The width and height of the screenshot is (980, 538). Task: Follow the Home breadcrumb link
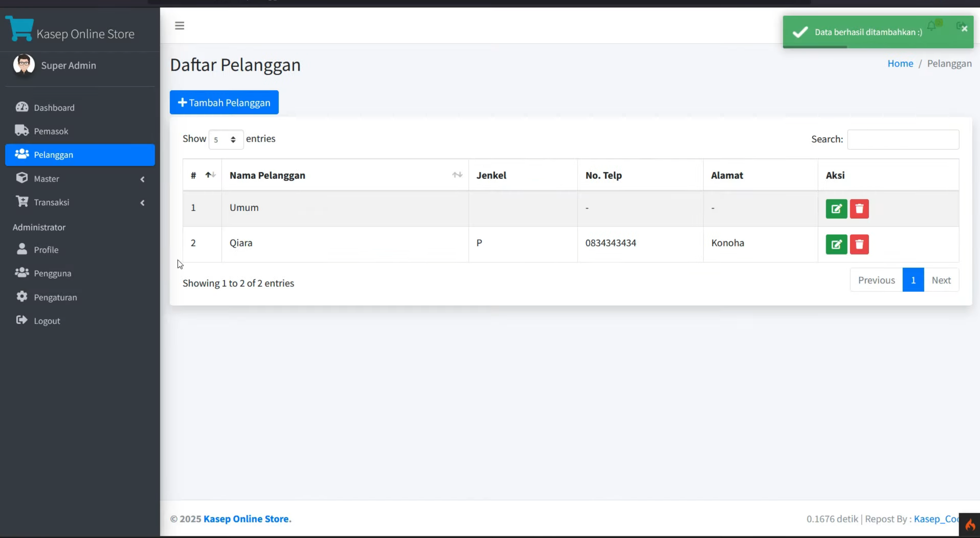coord(900,63)
